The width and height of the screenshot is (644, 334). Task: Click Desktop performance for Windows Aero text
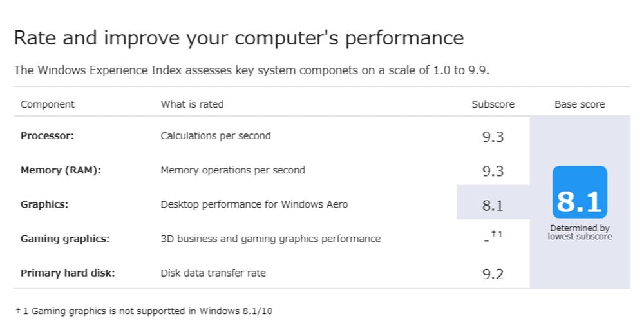(x=254, y=204)
